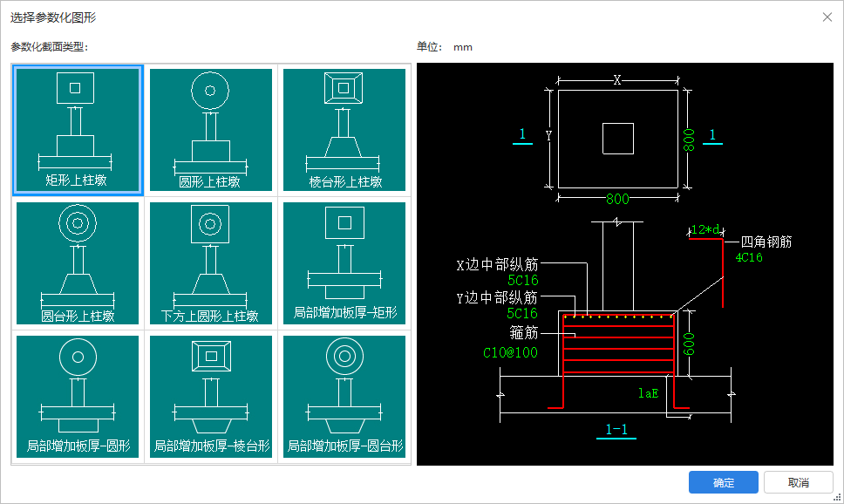Pick the 局部增加板厚-圆形 section type

[x=78, y=397]
